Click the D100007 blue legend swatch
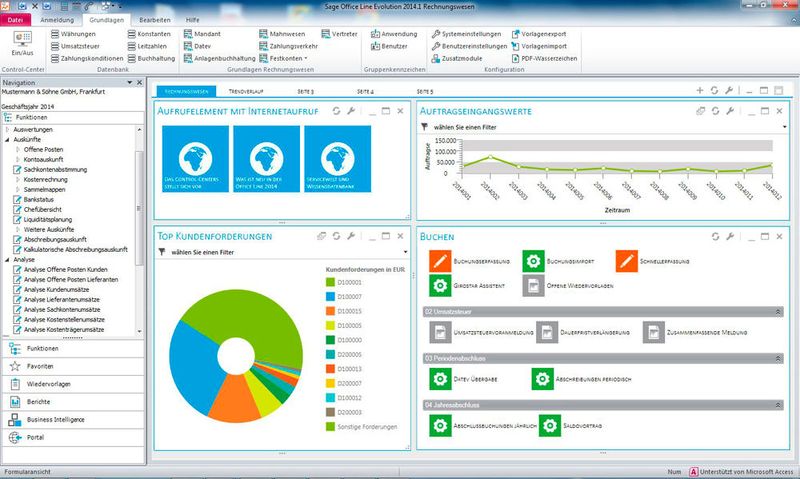 [330, 296]
